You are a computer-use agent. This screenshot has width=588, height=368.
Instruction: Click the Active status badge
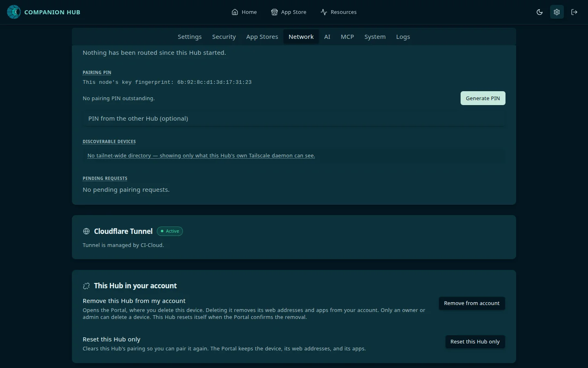[170, 231]
